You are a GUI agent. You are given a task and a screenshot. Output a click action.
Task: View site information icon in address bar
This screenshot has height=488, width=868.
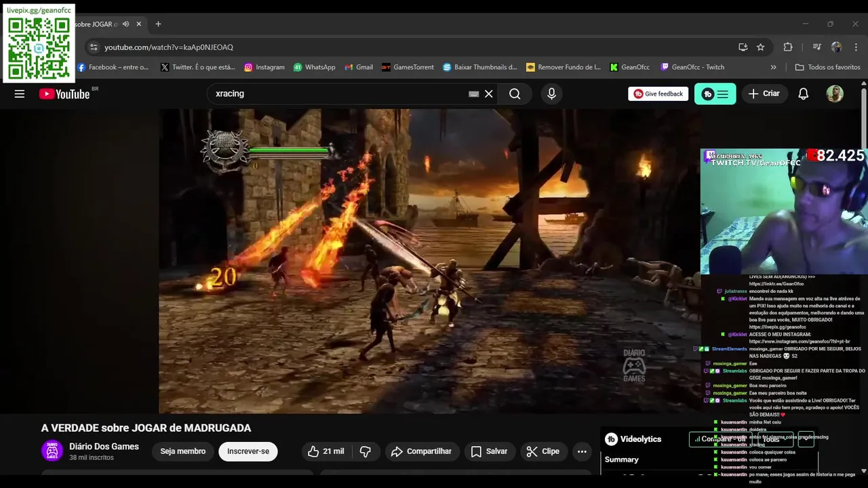point(94,47)
